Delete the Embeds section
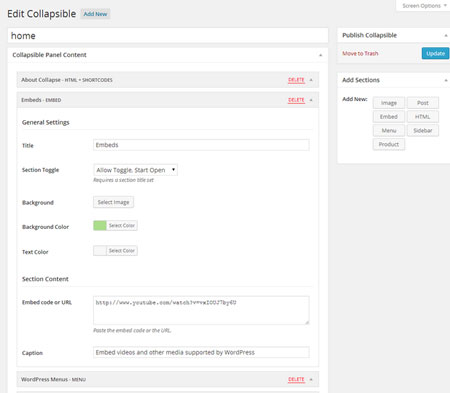Screen dimensions: 450x393 click(296, 100)
